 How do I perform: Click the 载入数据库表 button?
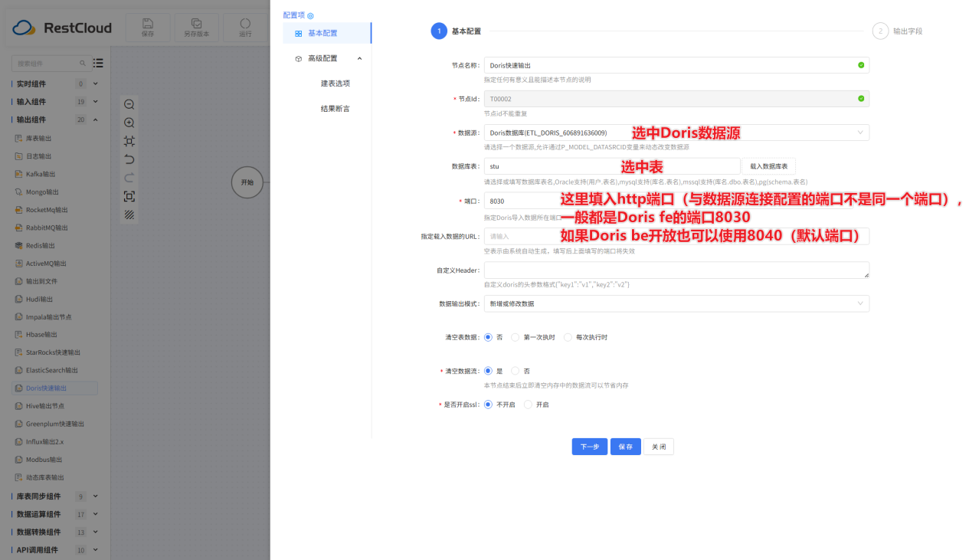769,165
